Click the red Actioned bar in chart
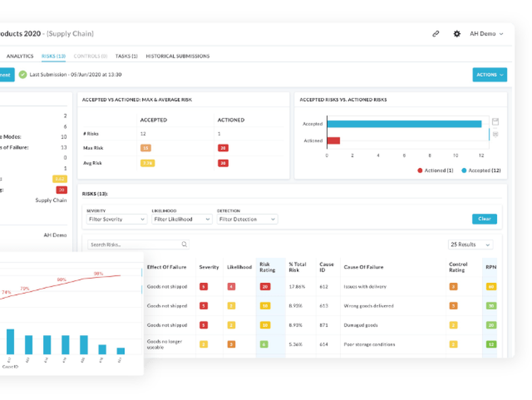The height and width of the screenshot is (400, 532). coord(334,141)
